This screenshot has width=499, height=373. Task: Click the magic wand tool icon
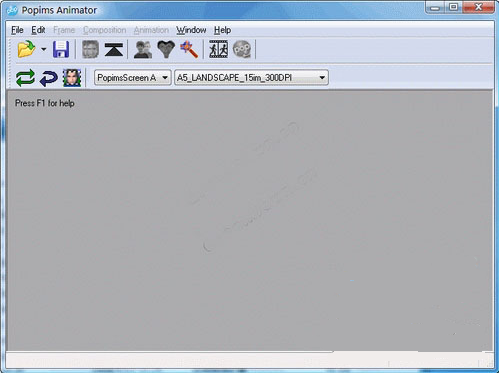189,49
